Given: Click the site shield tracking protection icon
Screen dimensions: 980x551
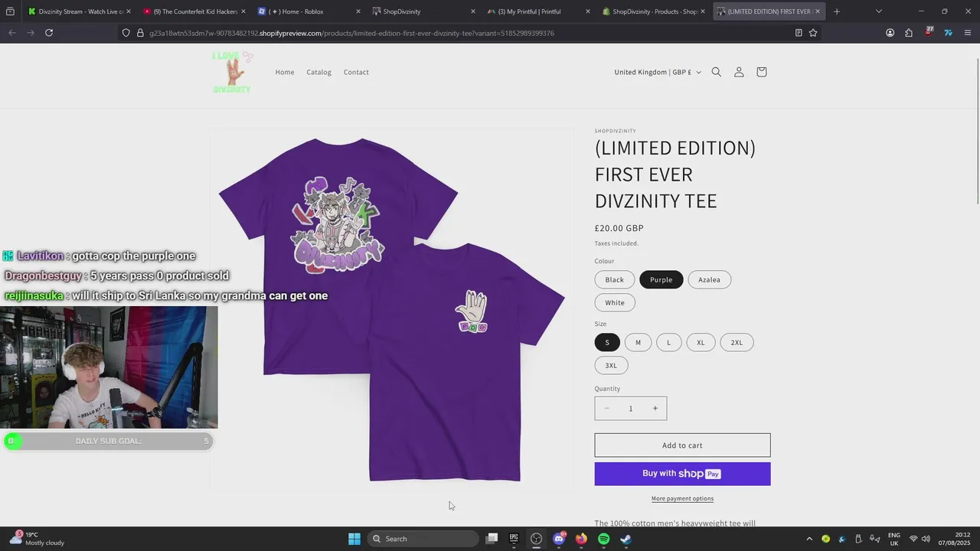Looking at the screenshot, I should 126,33.
